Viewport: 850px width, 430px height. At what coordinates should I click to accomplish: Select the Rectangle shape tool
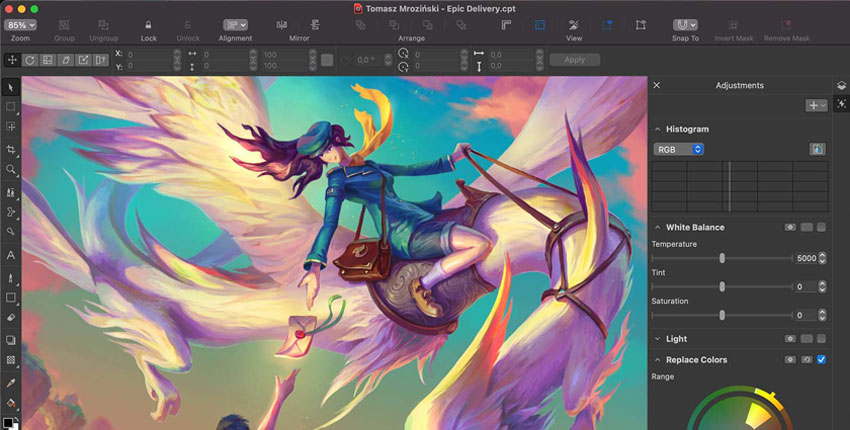[x=11, y=298]
